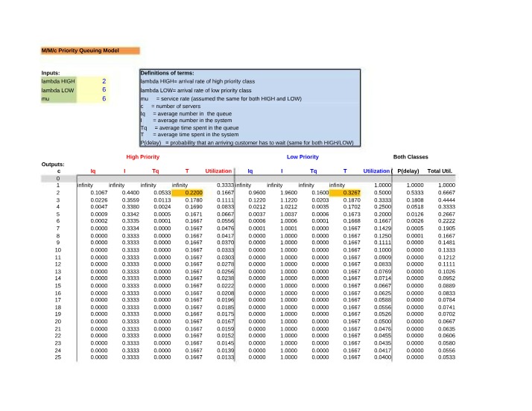Click the cell containing 0.1600

click(320, 193)
